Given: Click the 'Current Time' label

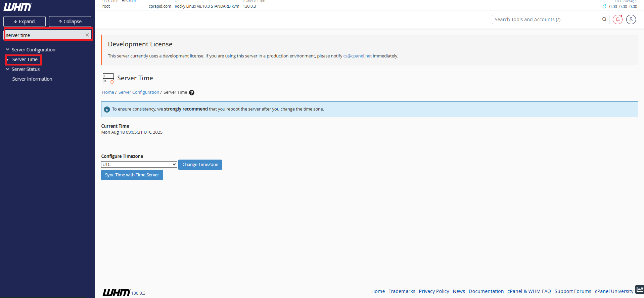Looking at the screenshot, I should (x=115, y=126).
